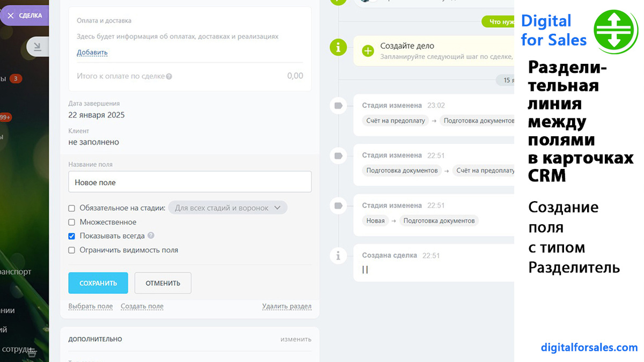Close the Сделка slider tab
Screen dimensions: 644x362
point(10,16)
